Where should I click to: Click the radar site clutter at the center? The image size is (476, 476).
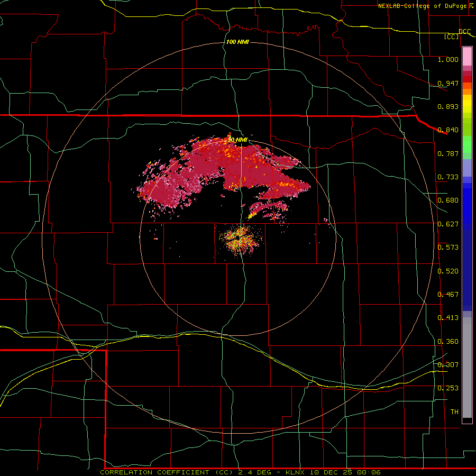pyautogui.click(x=241, y=239)
